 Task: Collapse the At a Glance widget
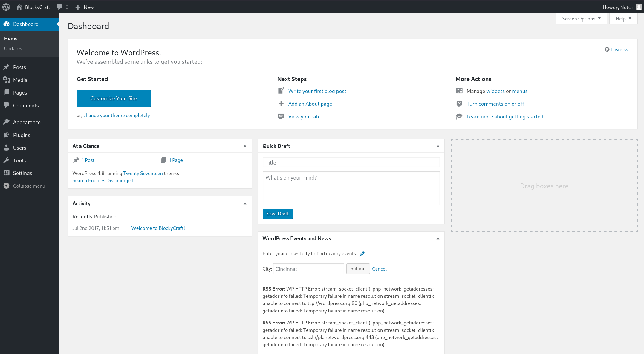pos(245,146)
